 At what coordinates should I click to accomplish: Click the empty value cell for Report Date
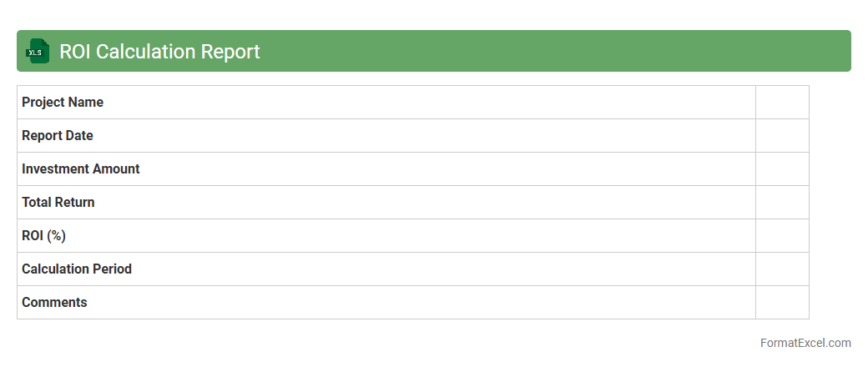pos(782,136)
